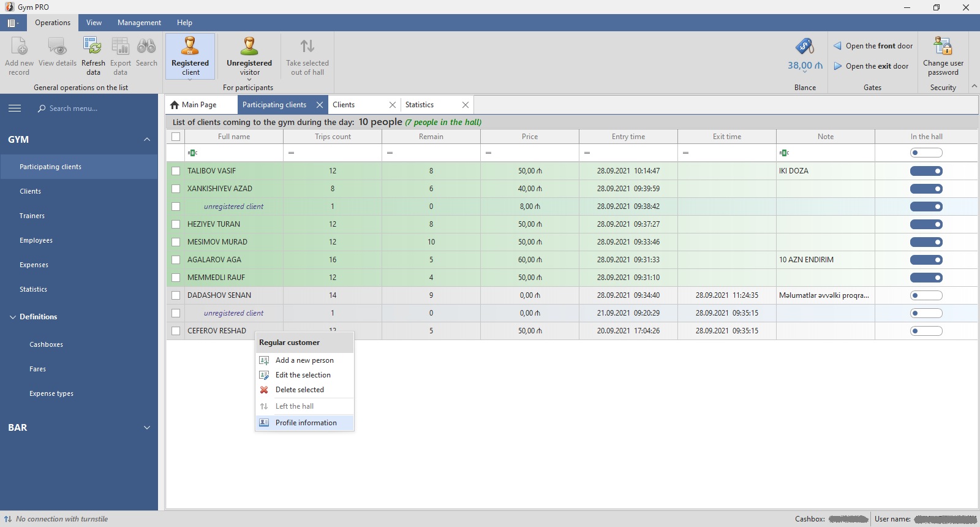Open the Management menu
The width and height of the screenshot is (980, 527).
139,23
